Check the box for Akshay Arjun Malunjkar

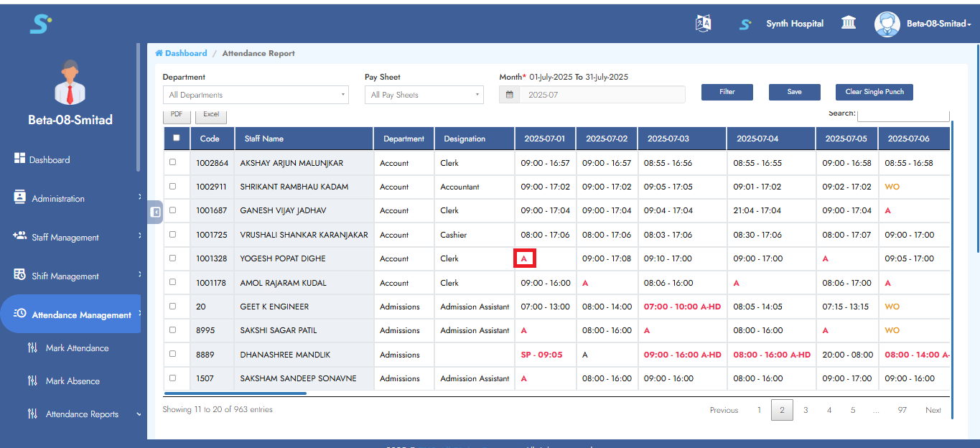pos(172,162)
